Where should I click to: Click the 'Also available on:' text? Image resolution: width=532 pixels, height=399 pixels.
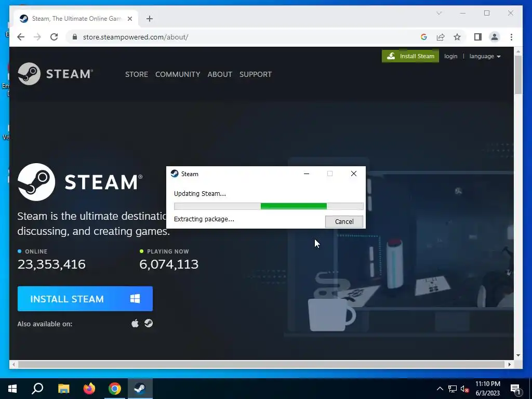pyautogui.click(x=45, y=324)
